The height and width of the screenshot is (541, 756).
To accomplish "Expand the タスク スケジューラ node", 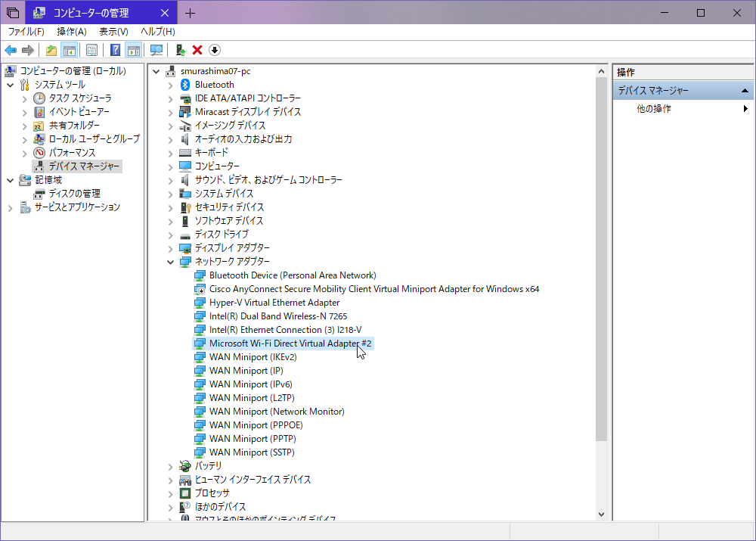I will pos(24,98).
